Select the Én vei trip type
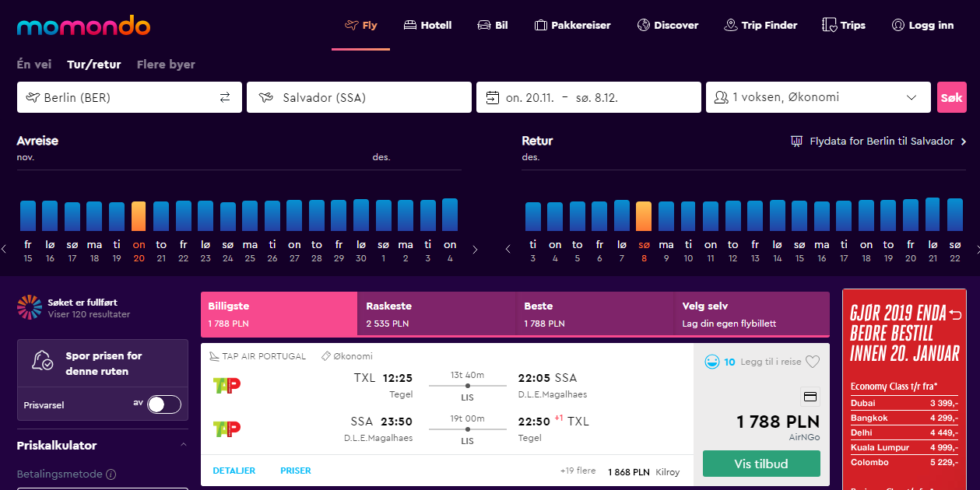Image resolution: width=980 pixels, height=490 pixels. pyautogui.click(x=34, y=65)
